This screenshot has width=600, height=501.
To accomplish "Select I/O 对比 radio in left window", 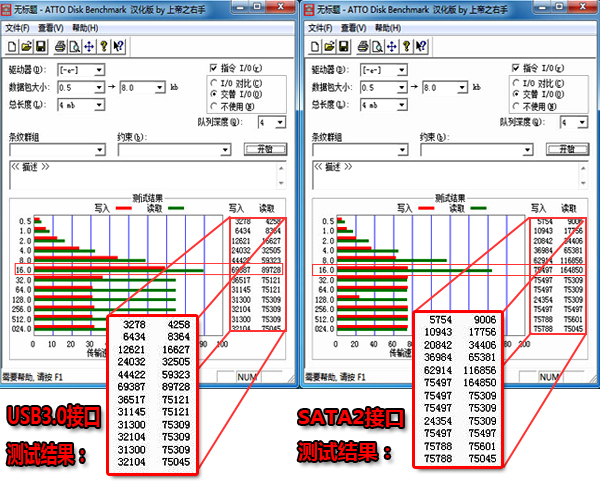I will pos(214,83).
